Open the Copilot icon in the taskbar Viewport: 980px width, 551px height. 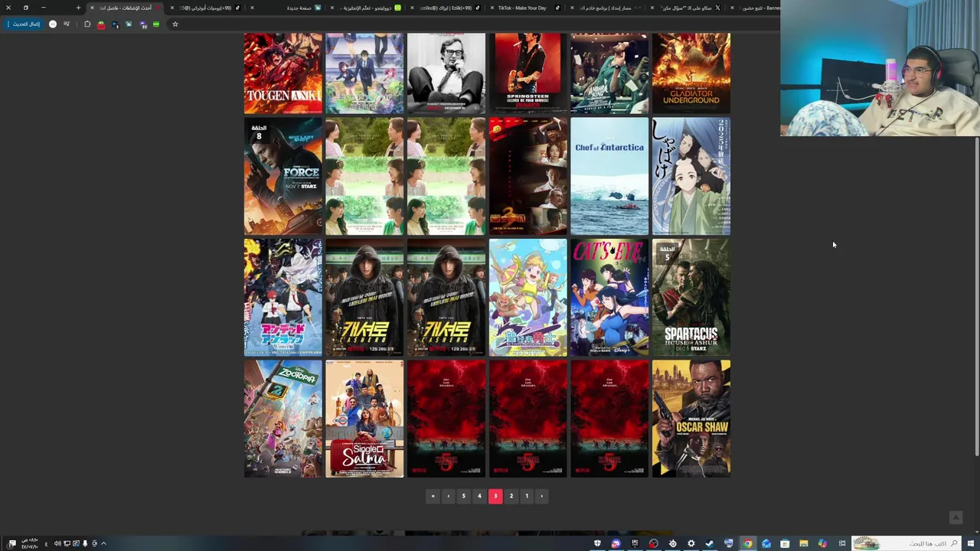coord(822,543)
